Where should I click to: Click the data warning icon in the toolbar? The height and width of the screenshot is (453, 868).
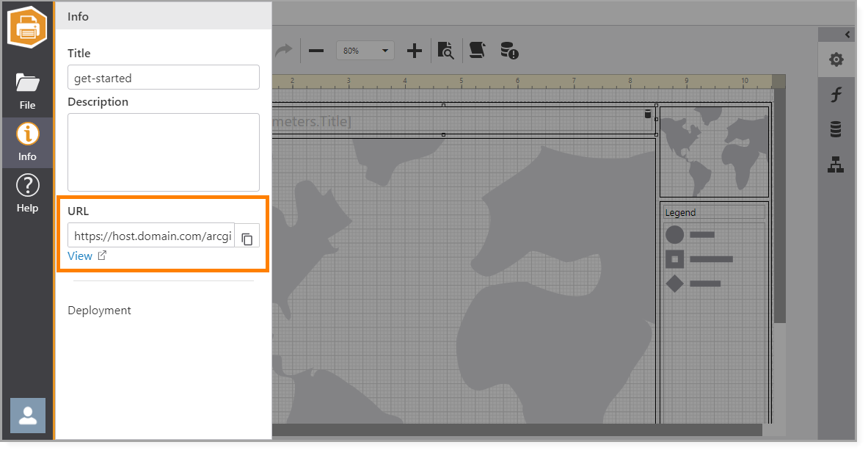point(511,50)
